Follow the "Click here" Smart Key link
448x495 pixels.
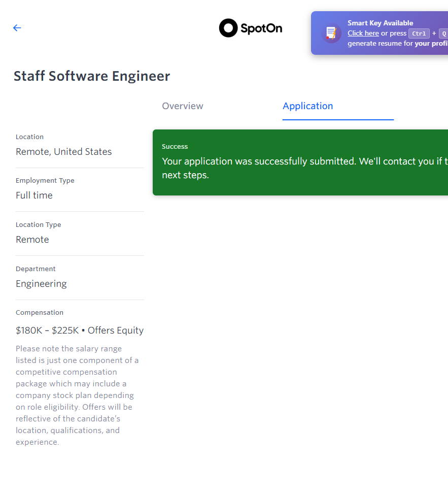tap(363, 34)
